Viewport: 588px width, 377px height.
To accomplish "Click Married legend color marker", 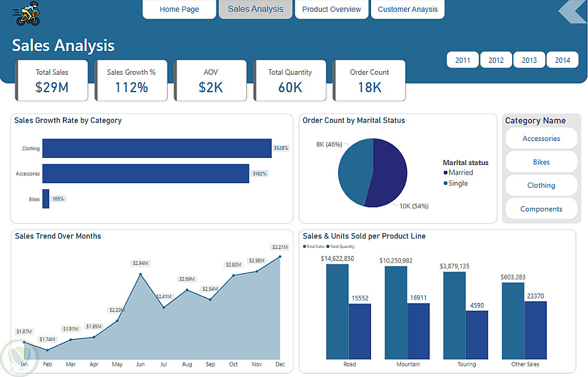I will click(x=446, y=173).
